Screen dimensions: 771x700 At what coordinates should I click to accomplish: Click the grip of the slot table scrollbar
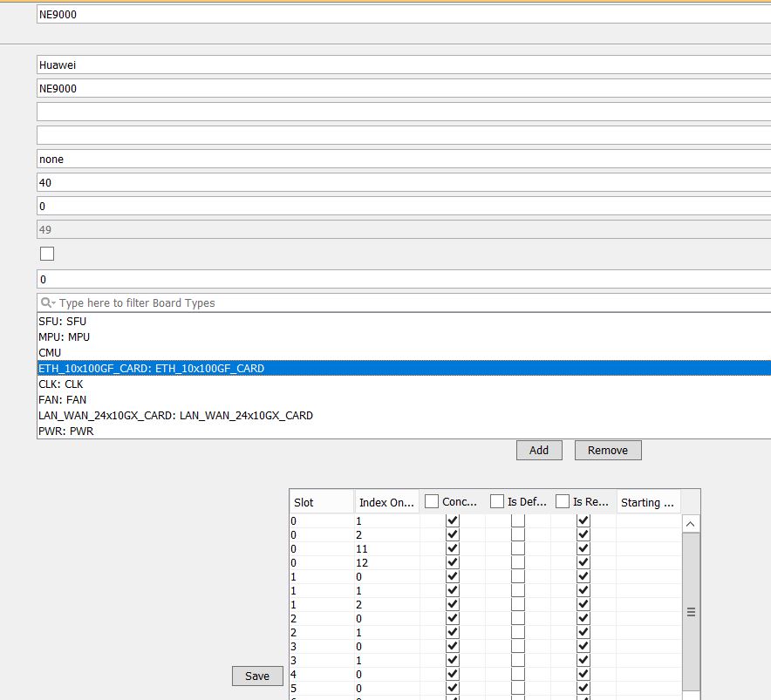point(690,612)
